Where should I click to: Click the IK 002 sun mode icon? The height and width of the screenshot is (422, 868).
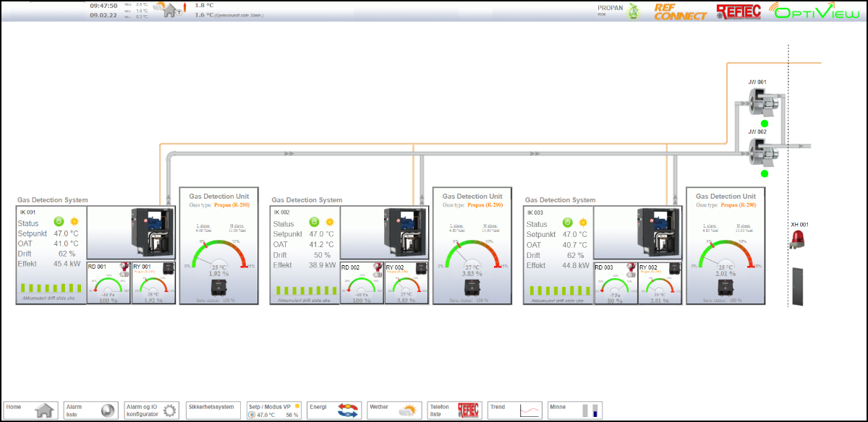(x=330, y=223)
